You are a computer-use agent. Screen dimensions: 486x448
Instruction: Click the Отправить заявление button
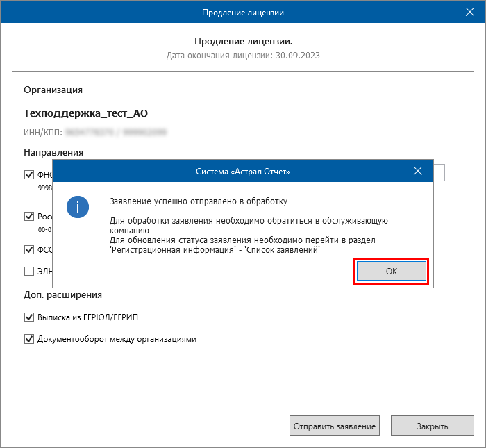pos(334,426)
